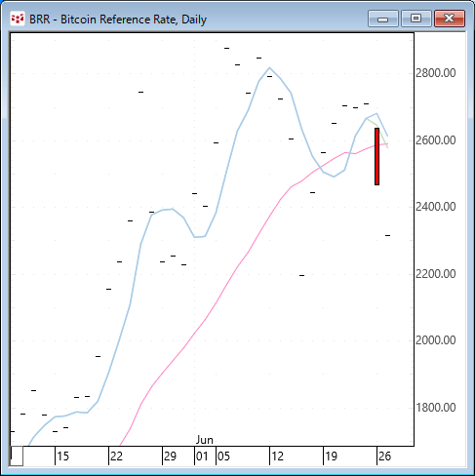
Task: Click date label 01 on time axis
Action: pyautogui.click(x=202, y=456)
